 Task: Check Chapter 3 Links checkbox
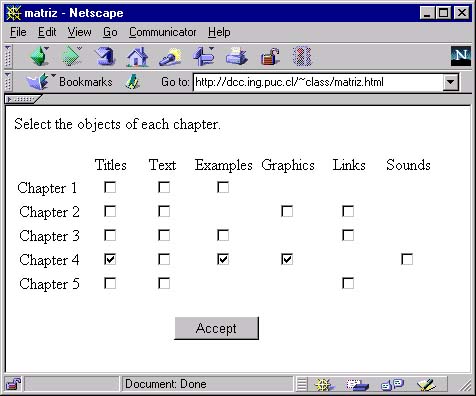click(348, 235)
